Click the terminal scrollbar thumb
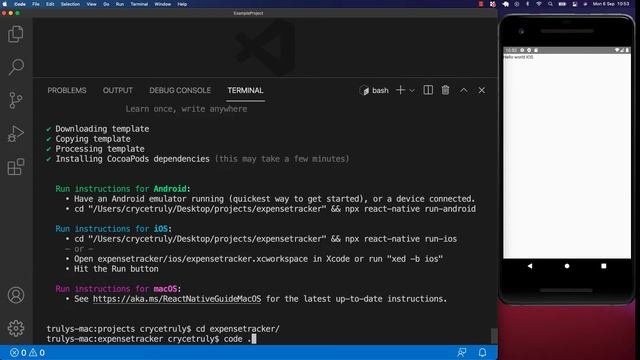Screen dimensions: 640x360 (x=494, y=336)
